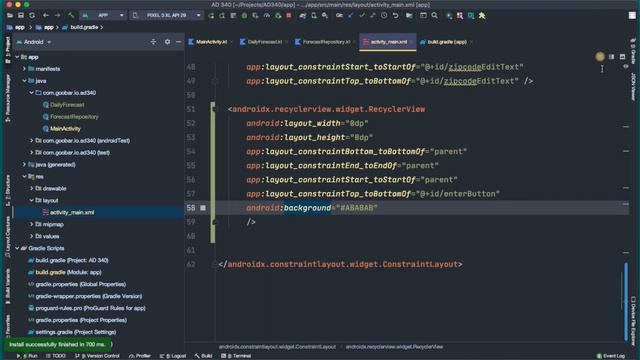Screen dimensions: 640x360
Task: Open the Version Control tool window
Action: (x=97, y=356)
